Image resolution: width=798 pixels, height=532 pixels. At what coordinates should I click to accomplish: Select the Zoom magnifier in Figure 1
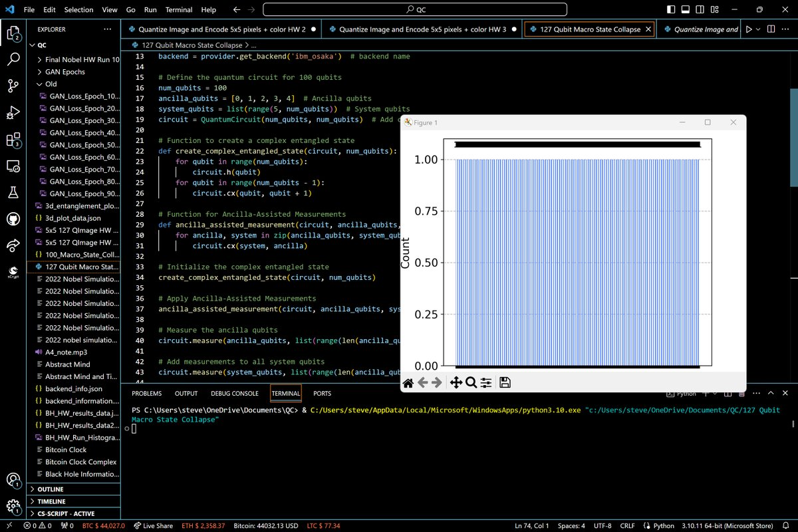pos(471,382)
